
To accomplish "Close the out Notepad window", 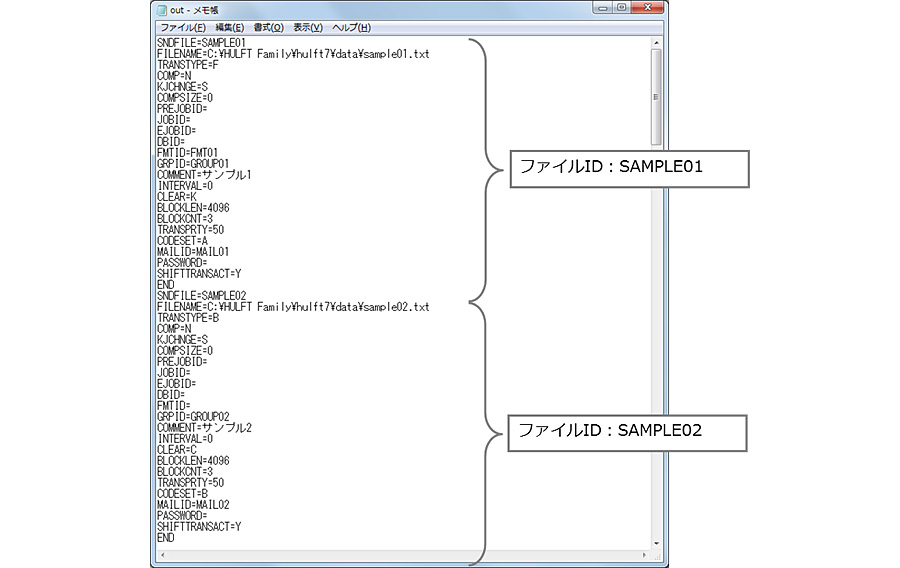I will 648,8.
